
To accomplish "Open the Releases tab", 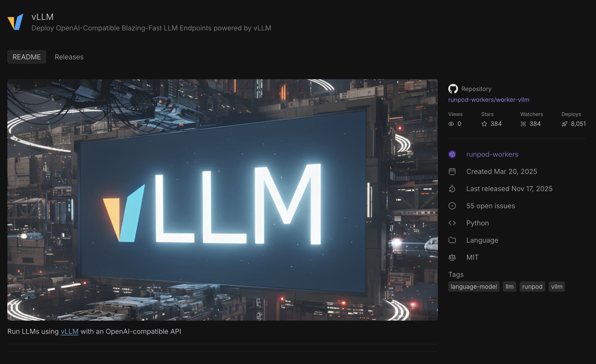I will 69,57.
